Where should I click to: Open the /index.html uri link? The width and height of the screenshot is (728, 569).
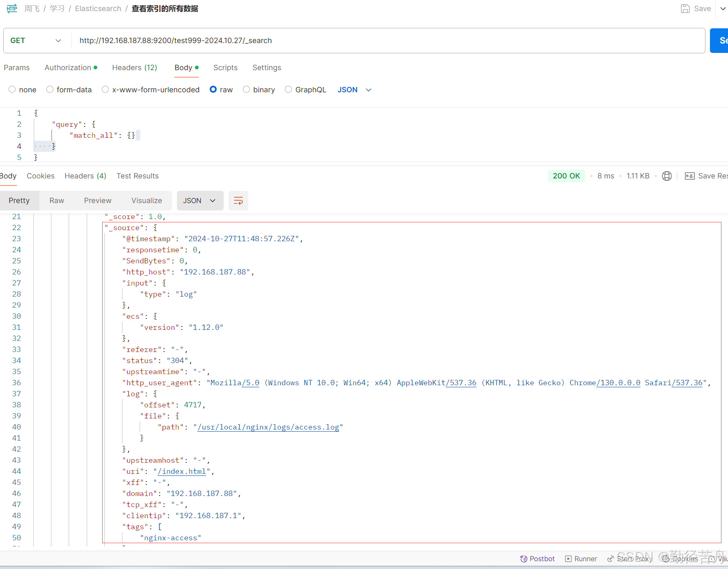point(182,471)
